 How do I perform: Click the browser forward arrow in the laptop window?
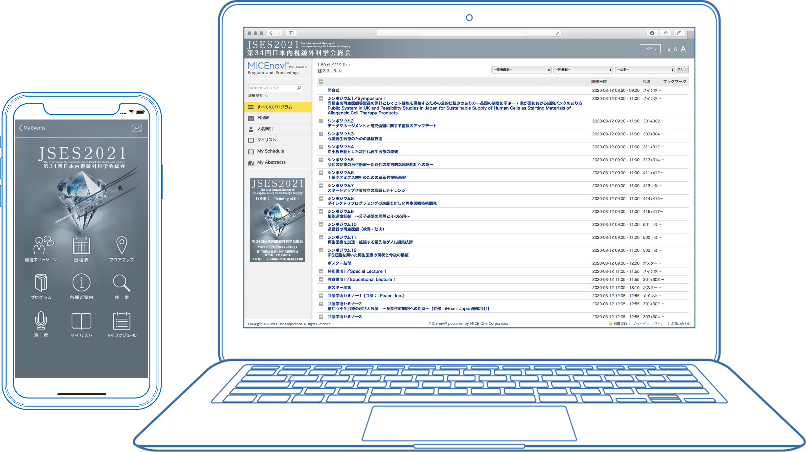(x=279, y=33)
